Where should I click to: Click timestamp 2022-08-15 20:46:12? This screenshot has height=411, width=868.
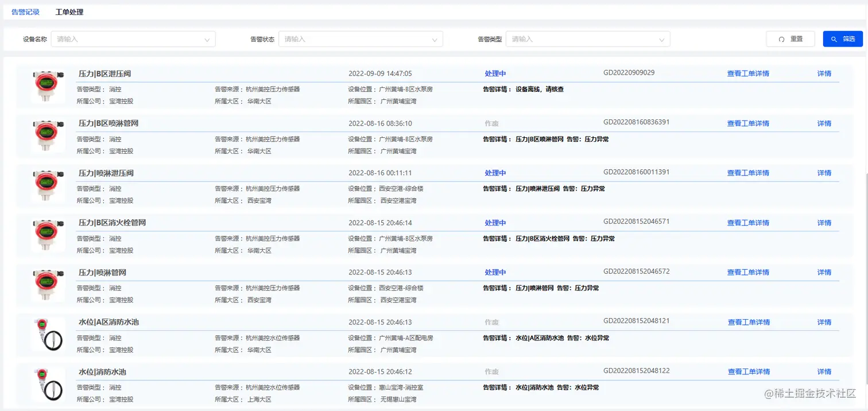380,372
